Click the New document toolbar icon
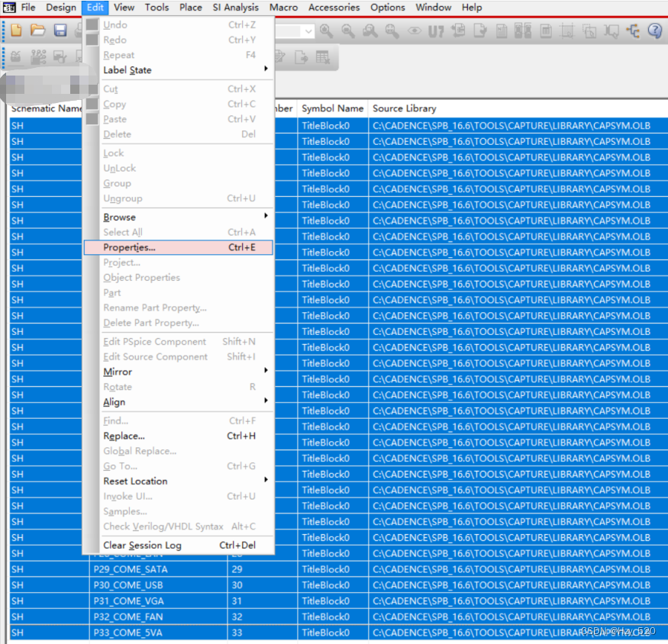The width and height of the screenshot is (668, 644). tap(16, 31)
